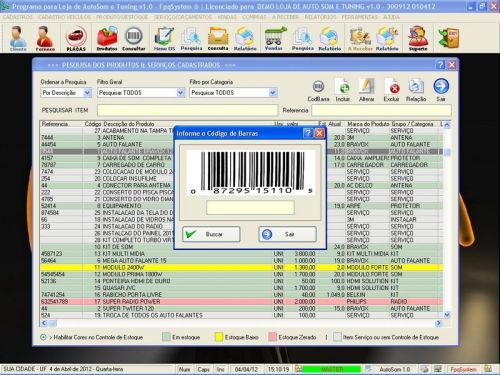Click Relatório icon next to A Receber
Screen dimensions: 500x375
point(387,39)
